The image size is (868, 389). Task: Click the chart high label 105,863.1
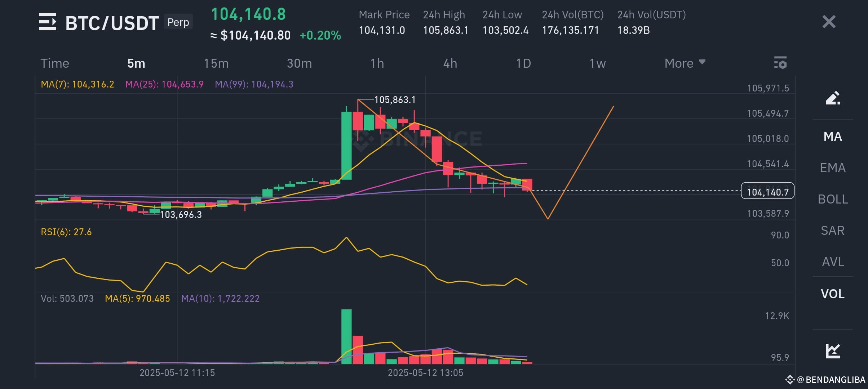tap(395, 100)
